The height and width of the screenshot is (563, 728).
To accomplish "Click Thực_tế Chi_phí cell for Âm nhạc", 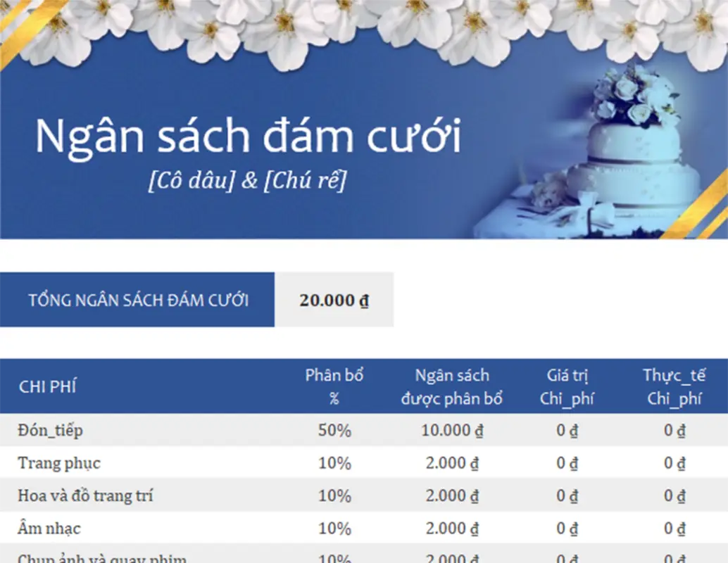I will click(x=674, y=529).
